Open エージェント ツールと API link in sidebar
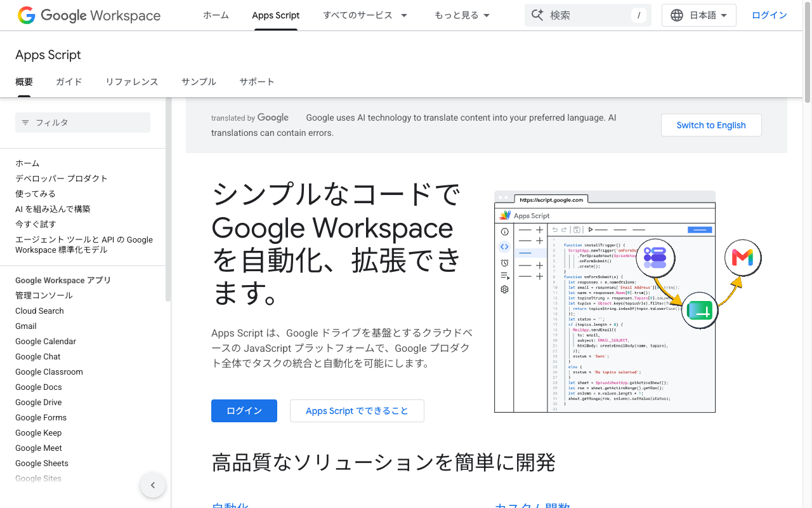Viewport: 812px width, 508px height. pos(84,244)
